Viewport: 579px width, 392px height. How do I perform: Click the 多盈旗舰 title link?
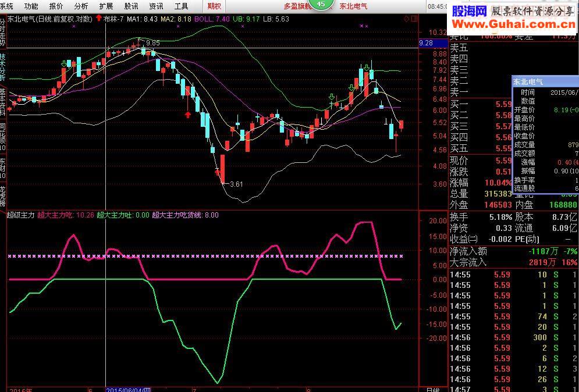pyautogui.click(x=297, y=6)
